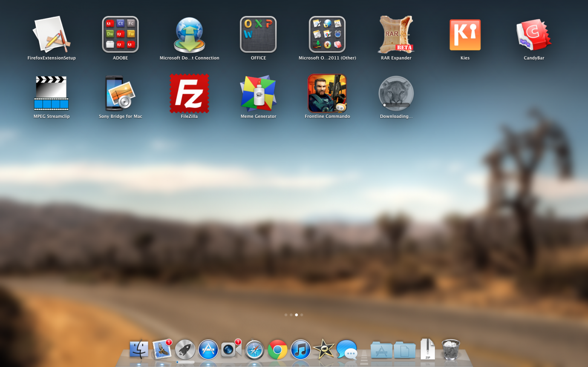Viewport: 588px width, 367px height.
Task: Open RAR Expander beta app
Action: pyautogui.click(x=396, y=35)
